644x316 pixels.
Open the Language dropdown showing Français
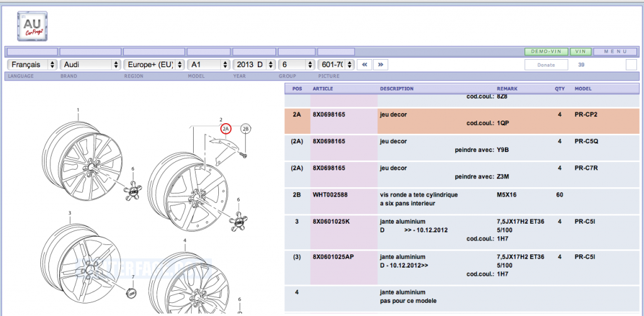[32, 64]
